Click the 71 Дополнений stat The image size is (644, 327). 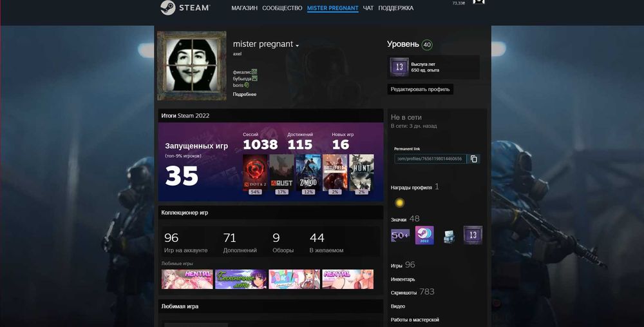click(x=240, y=243)
